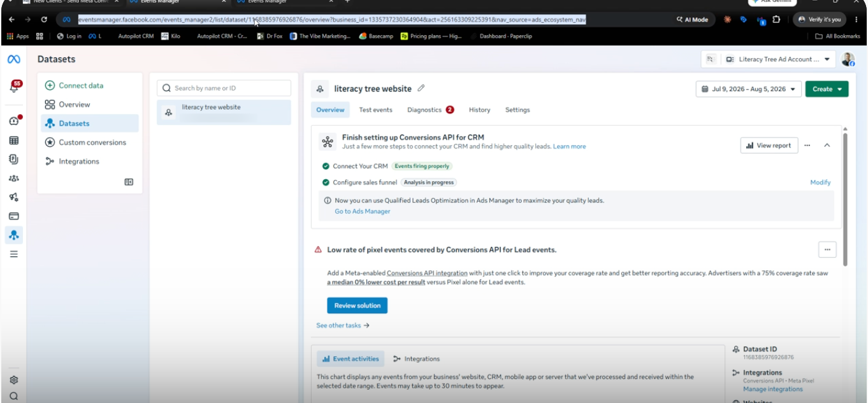Open the Literacy Tree Ad Account dropdown
The image size is (868, 403).
coord(779,59)
